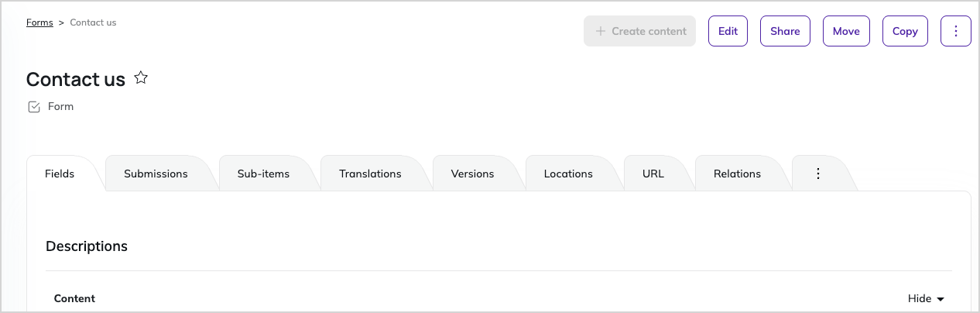The height and width of the screenshot is (313, 980).
Task: Open the three-dot more actions menu
Action: click(x=956, y=31)
